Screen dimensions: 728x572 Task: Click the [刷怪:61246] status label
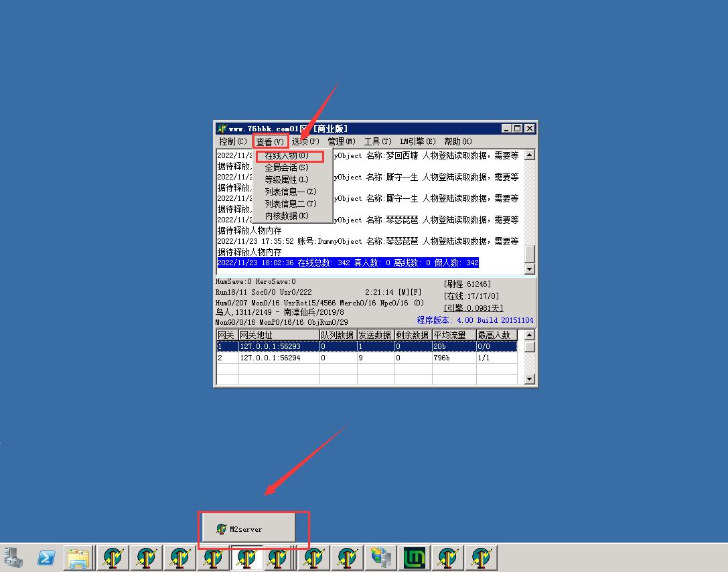click(x=467, y=284)
